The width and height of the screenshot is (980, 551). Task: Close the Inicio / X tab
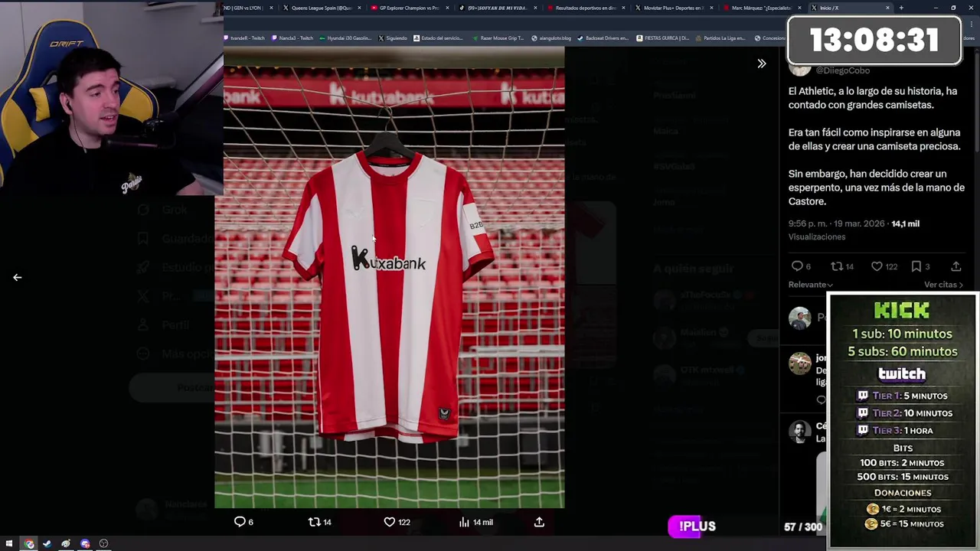click(887, 8)
